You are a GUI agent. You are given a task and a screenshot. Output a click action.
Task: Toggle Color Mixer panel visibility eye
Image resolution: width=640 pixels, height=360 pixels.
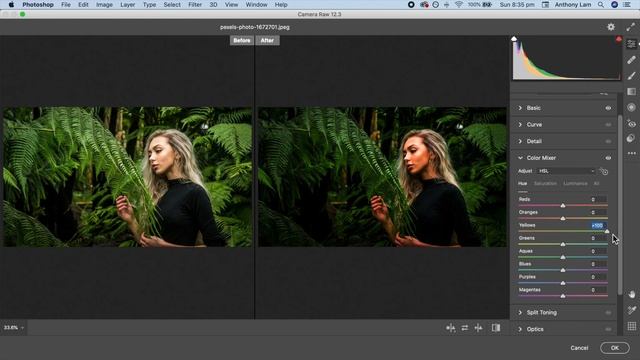pyautogui.click(x=608, y=158)
